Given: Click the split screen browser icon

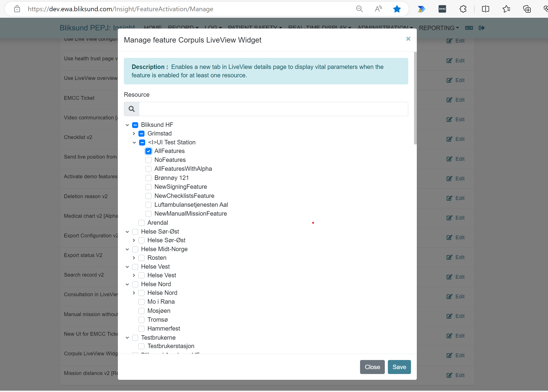Looking at the screenshot, I should (485, 9).
